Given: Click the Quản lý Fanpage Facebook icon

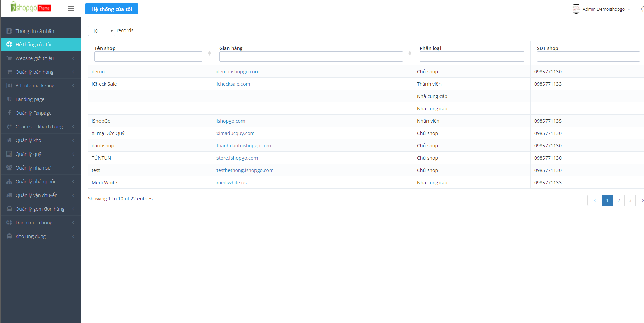Looking at the screenshot, I should (x=9, y=113).
